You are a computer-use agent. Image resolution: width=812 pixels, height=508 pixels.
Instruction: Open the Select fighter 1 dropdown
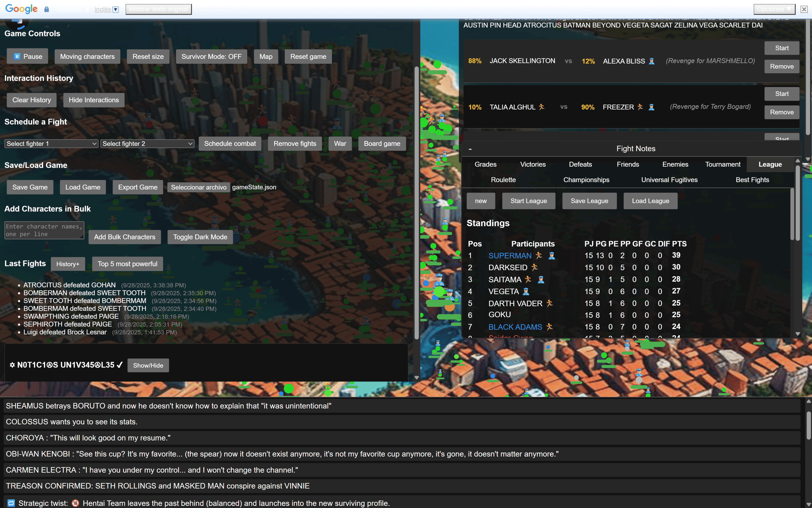click(51, 144)
